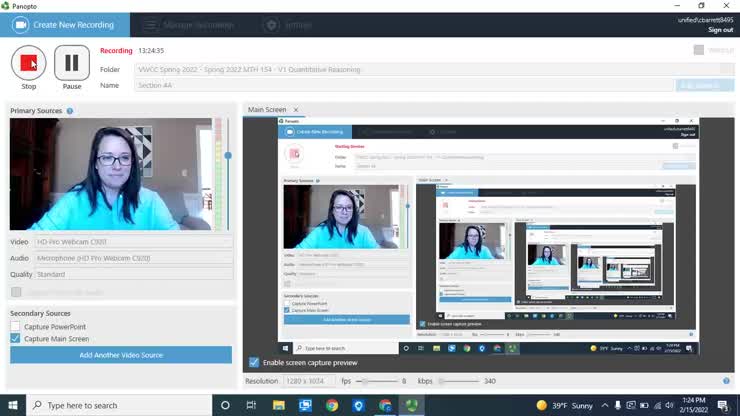Screen dimensions: 740x416
Task: Enable the Capture PowerPoint checkbox
Action: tap(16, 327)
